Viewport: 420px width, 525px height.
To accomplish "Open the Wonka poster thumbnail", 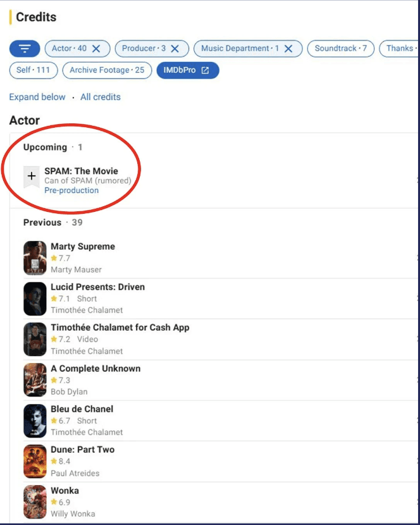I will 35,502.
